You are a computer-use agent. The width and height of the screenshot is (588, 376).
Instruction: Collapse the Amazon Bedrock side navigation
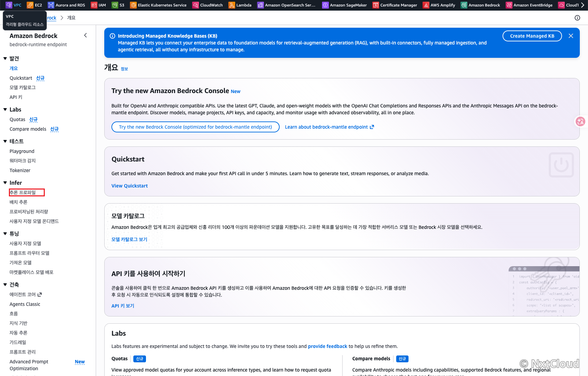(x=85, y=35)
